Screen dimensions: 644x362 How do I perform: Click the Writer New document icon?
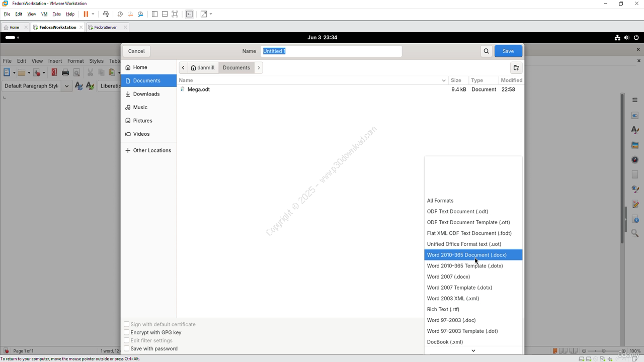7,72
